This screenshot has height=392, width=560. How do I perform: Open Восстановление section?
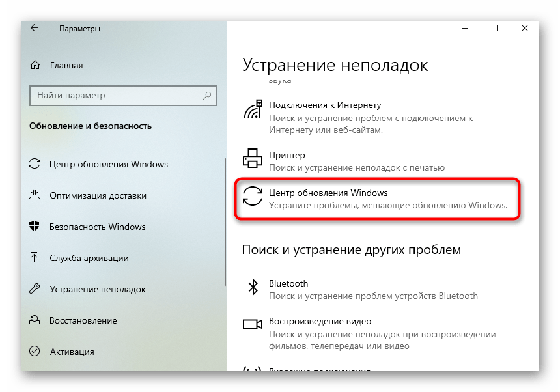[x=83, y=320]
